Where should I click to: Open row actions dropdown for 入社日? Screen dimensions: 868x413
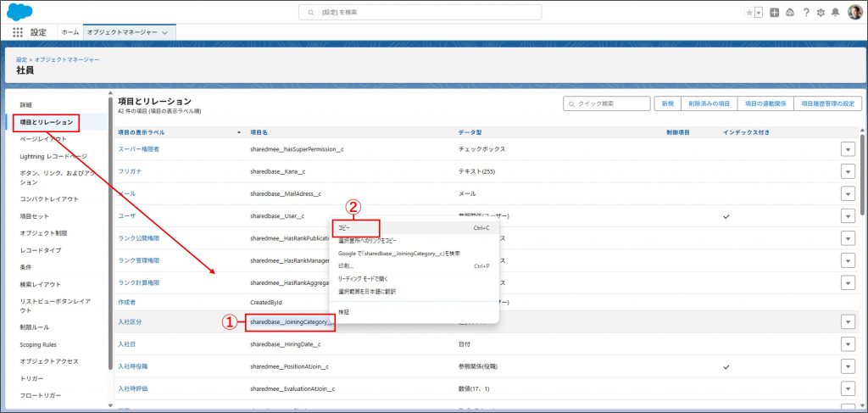[847, 344]
